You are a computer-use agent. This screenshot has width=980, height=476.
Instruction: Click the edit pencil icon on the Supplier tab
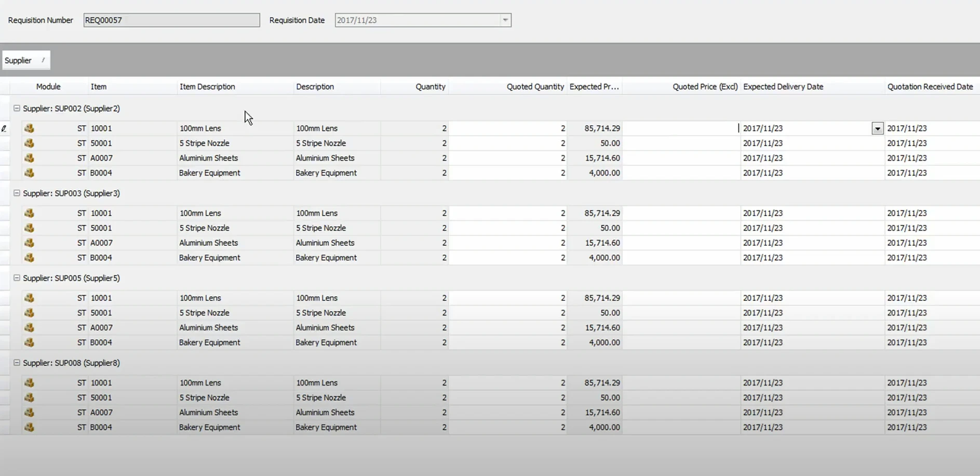click(43, 60)
